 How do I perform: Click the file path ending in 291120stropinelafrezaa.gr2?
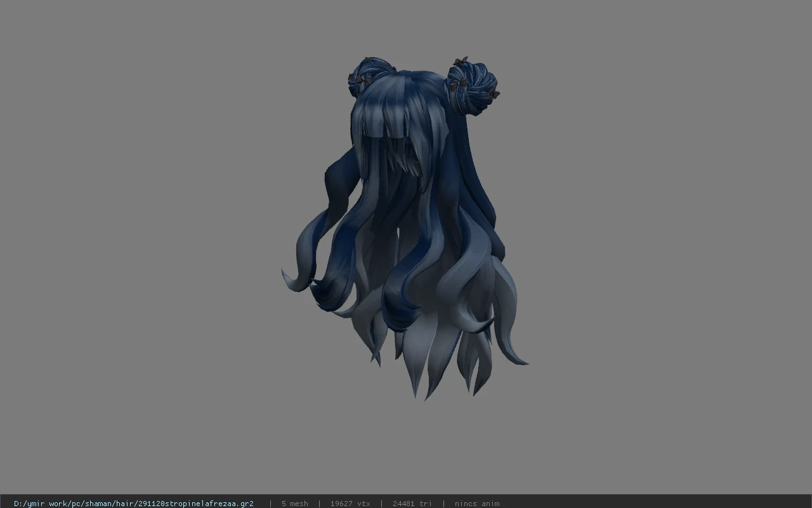[x=134, y=504]
